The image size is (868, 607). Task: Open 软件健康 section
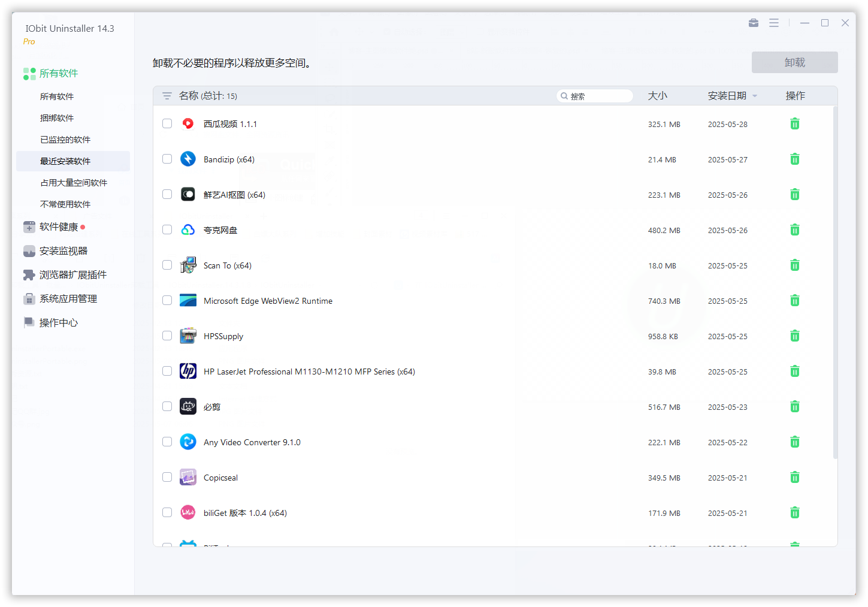point(54,227)
